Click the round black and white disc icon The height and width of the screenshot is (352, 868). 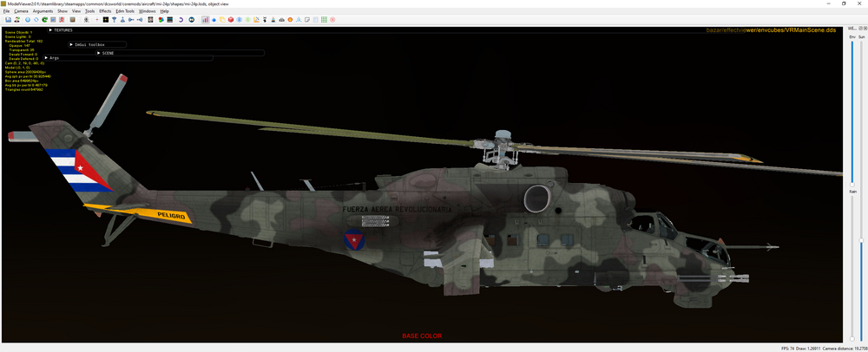click(192, 19)
